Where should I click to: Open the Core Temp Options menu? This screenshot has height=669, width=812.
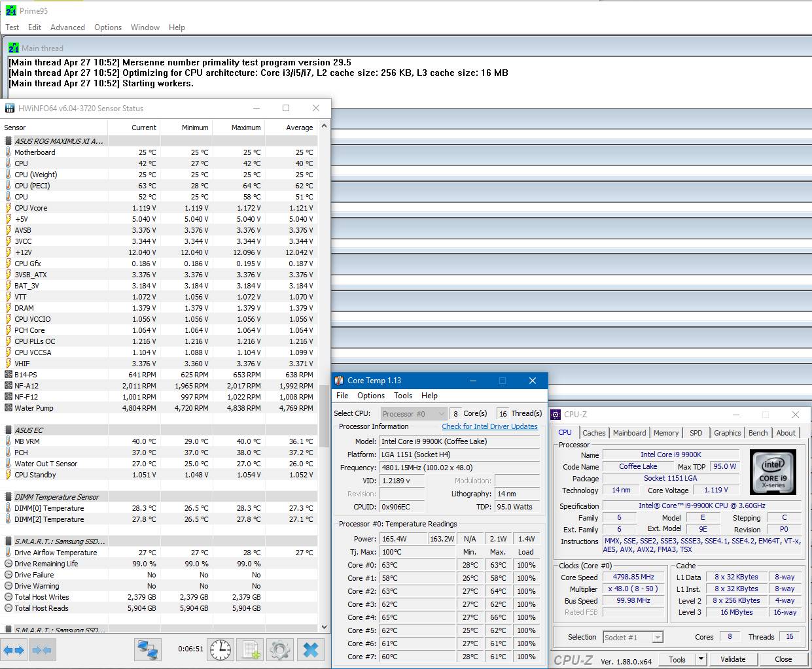(x=370, y=396)
